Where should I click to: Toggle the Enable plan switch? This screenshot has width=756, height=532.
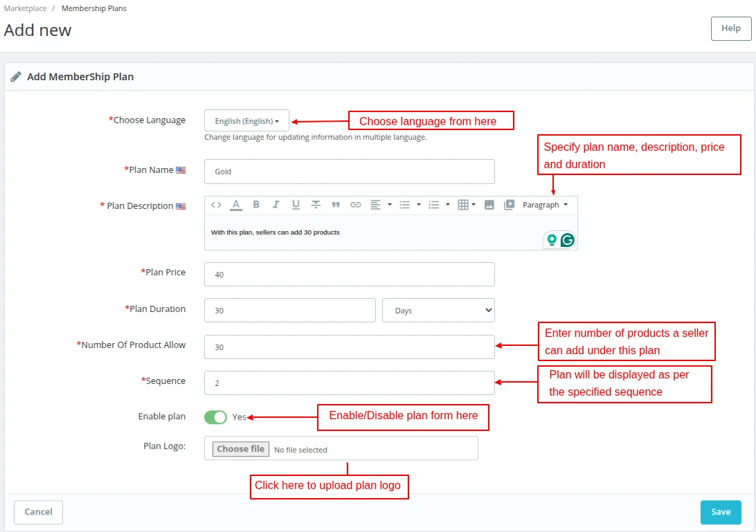click(x=215, y=417)
